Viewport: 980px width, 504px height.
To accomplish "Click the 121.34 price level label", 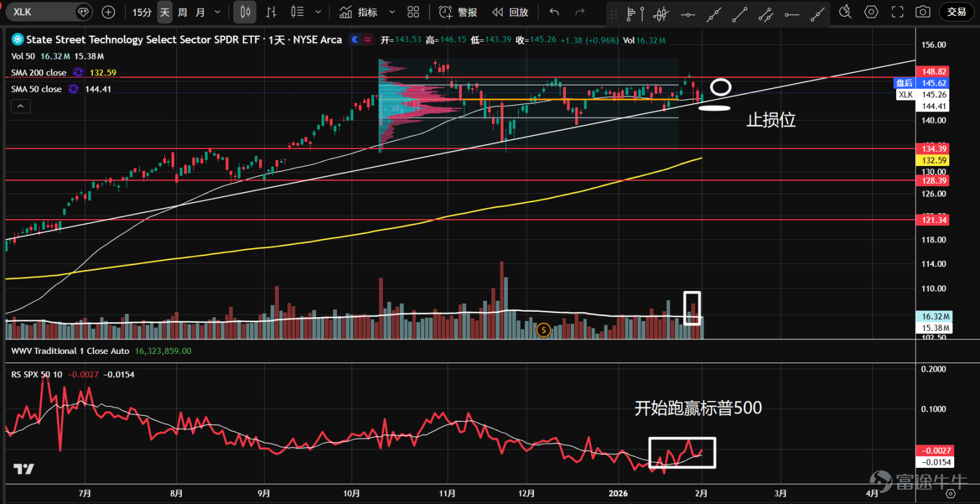I will click(934, 220).
